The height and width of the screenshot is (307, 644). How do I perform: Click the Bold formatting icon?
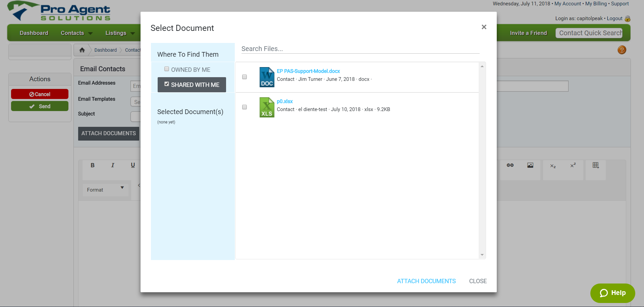click(93, 165)
